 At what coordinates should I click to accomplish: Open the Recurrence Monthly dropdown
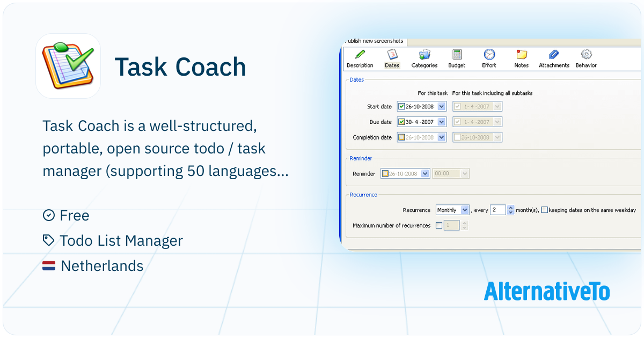(x=465, y=210)
